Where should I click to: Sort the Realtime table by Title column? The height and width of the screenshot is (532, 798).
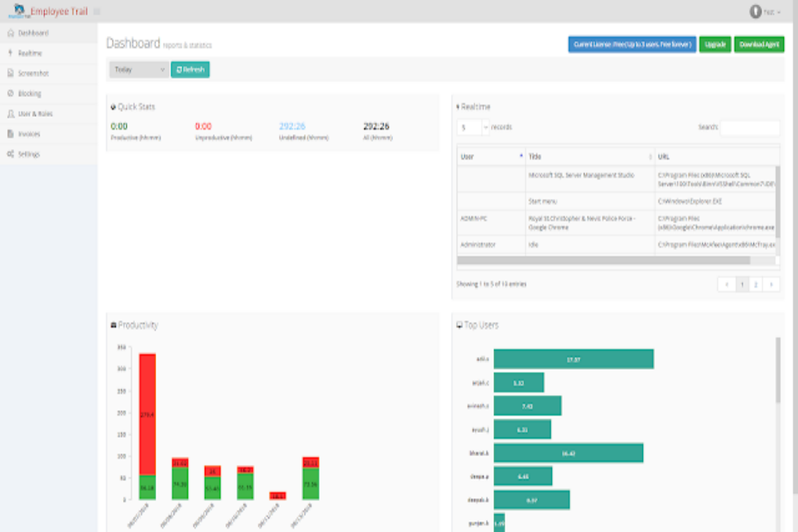(x=589, y=156)
